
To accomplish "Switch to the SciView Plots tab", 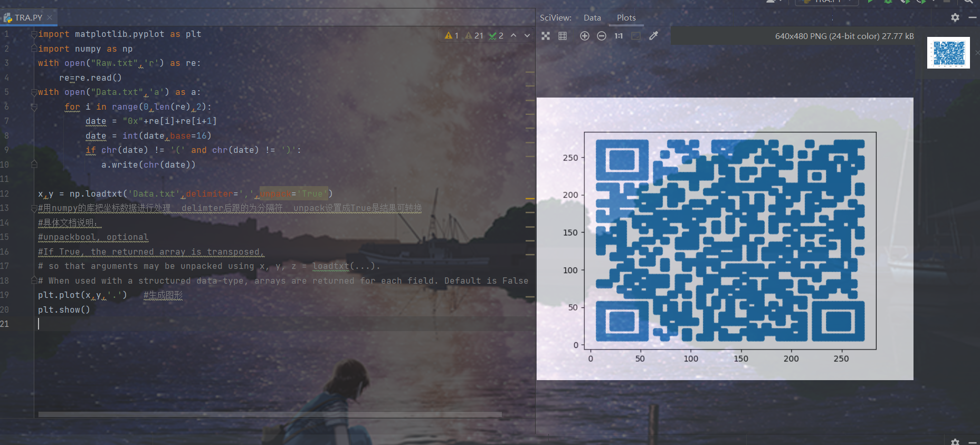I will click(626, 17).
